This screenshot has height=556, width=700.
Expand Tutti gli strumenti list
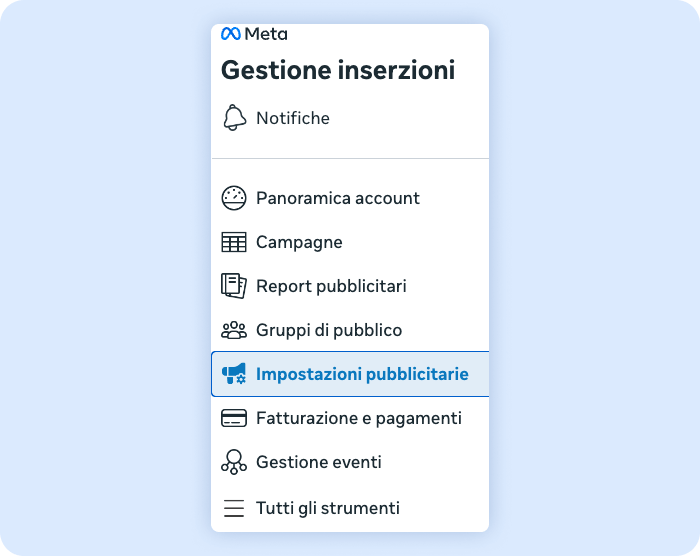(327, 508)
